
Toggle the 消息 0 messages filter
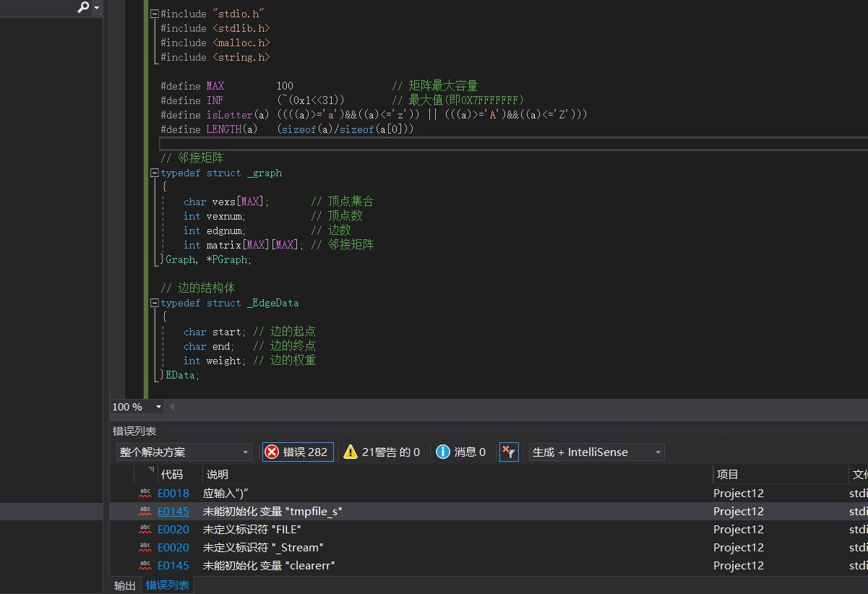pos(462,452)
